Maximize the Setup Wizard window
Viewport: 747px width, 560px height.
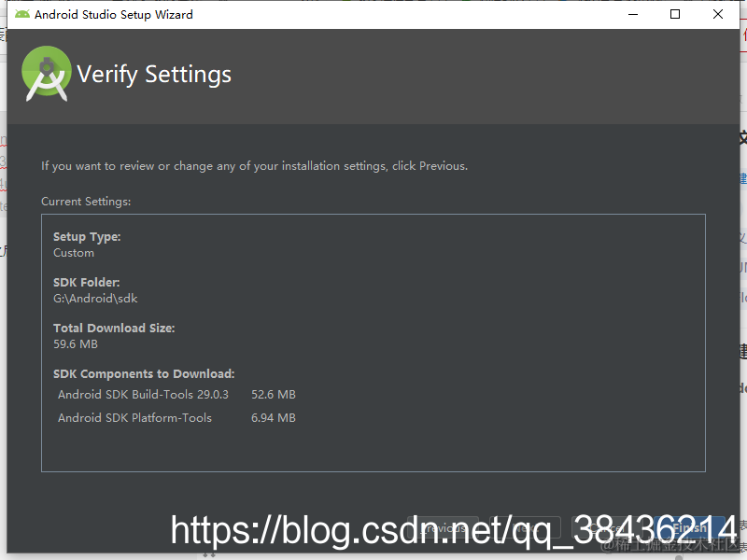[x=675, y=14]
